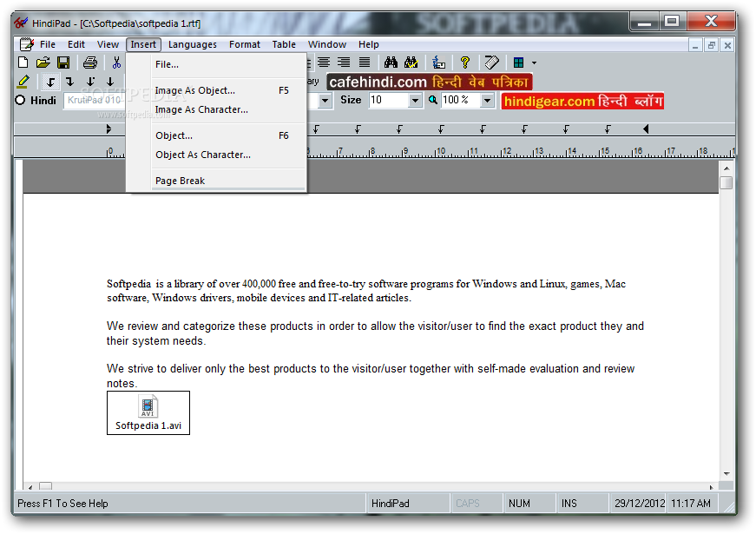
Task: Minimize the inner document window
Action: 694,45
